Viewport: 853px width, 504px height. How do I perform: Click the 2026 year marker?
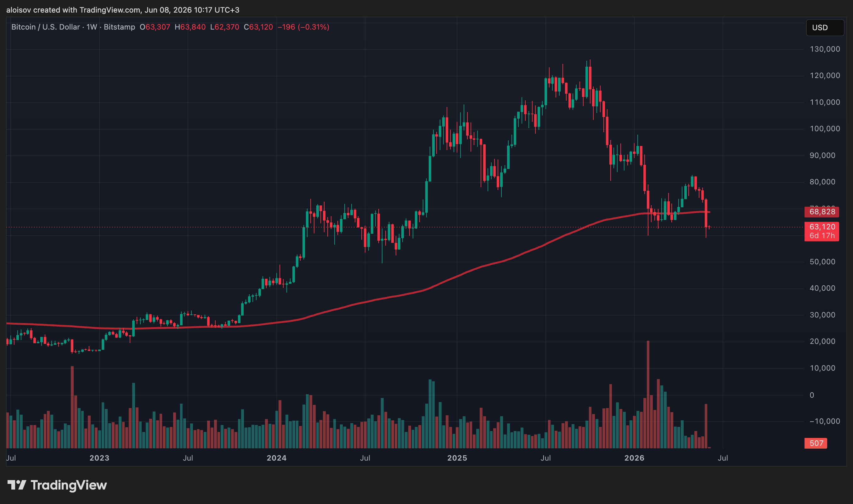[634, 458]
